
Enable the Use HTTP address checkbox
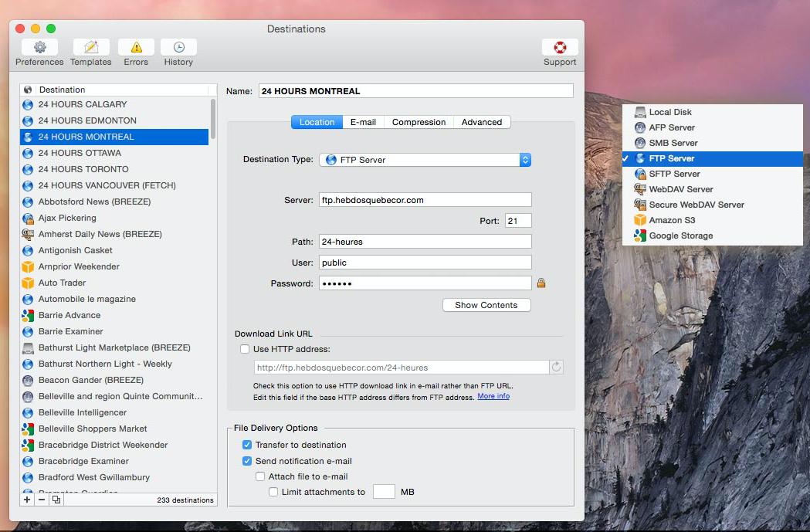pos(245,349)
